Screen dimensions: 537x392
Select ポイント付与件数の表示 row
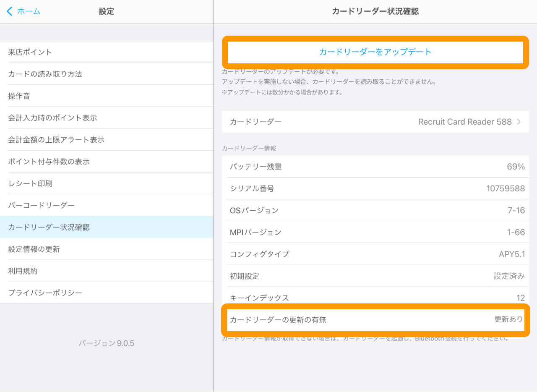107,161
